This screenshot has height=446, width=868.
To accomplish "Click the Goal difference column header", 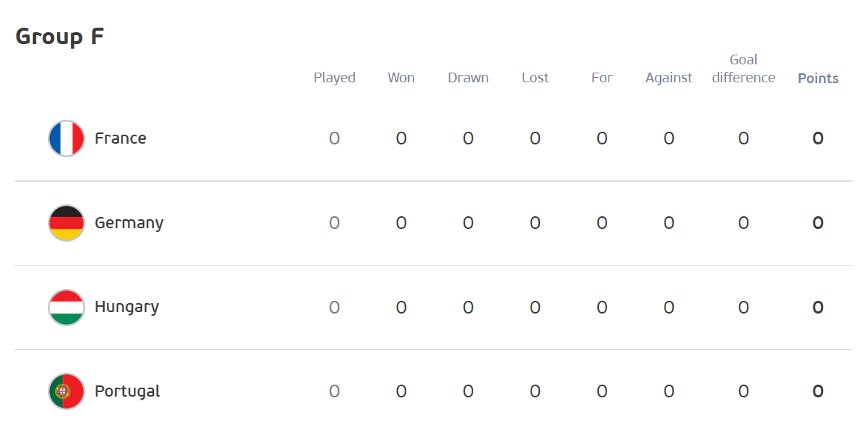I will (x=743, y=69).
